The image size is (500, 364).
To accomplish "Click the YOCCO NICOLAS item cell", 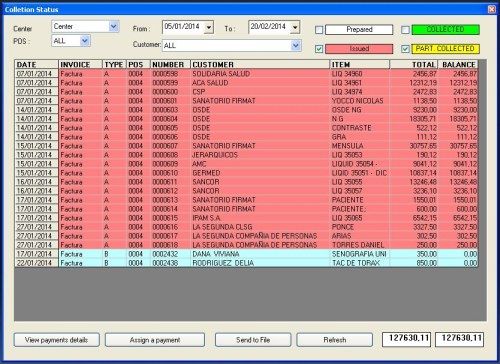I will 360,101.
